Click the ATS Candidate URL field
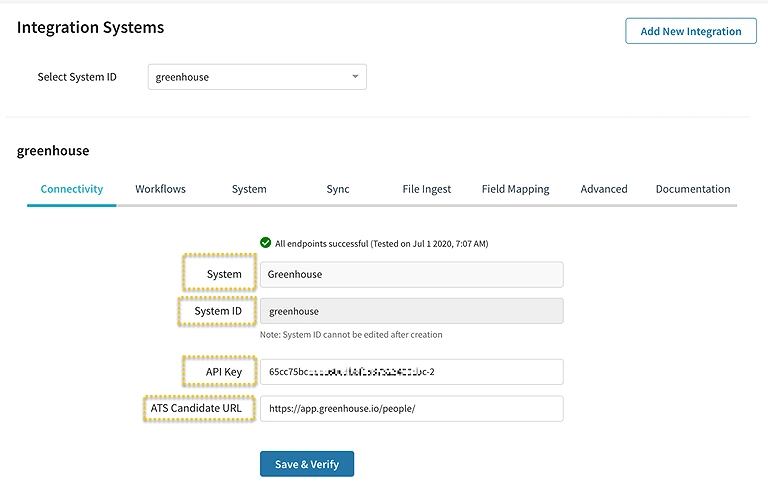 pyautogui.click(x=411, y=409)
